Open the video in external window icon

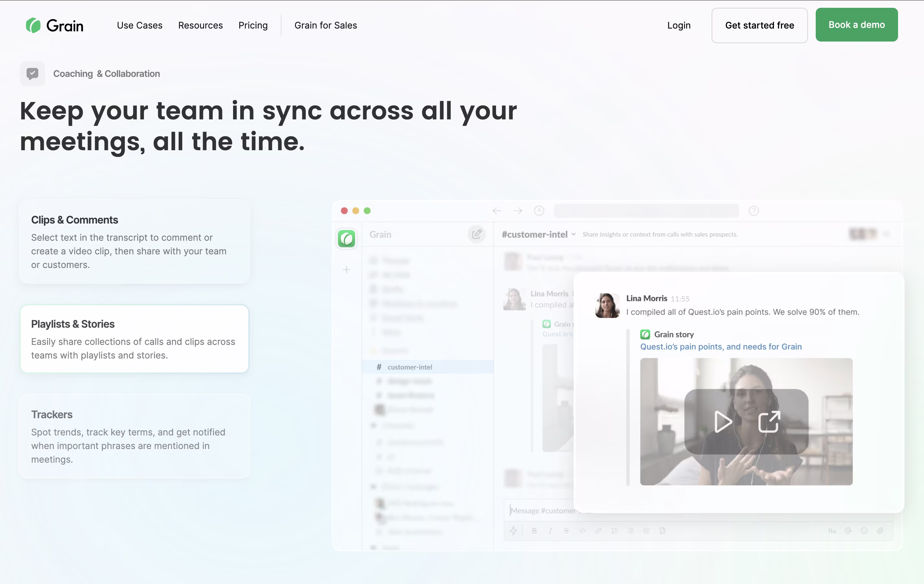coord(769,421)
